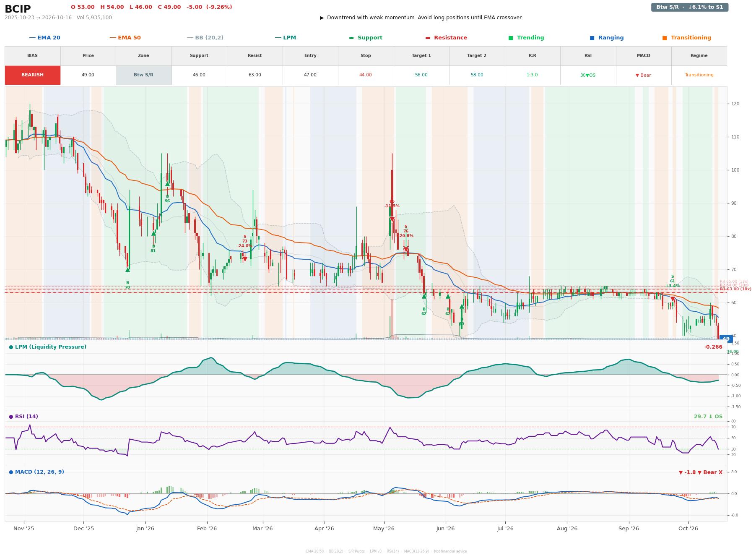Select the Stop value 44.00 cell

click(366, 75)
